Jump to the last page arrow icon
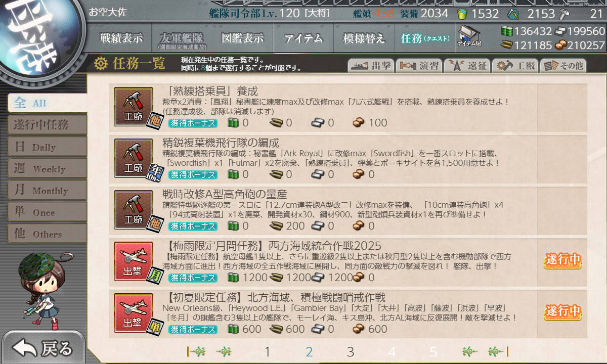The image size is (607, 364). [x=498, y=352]
